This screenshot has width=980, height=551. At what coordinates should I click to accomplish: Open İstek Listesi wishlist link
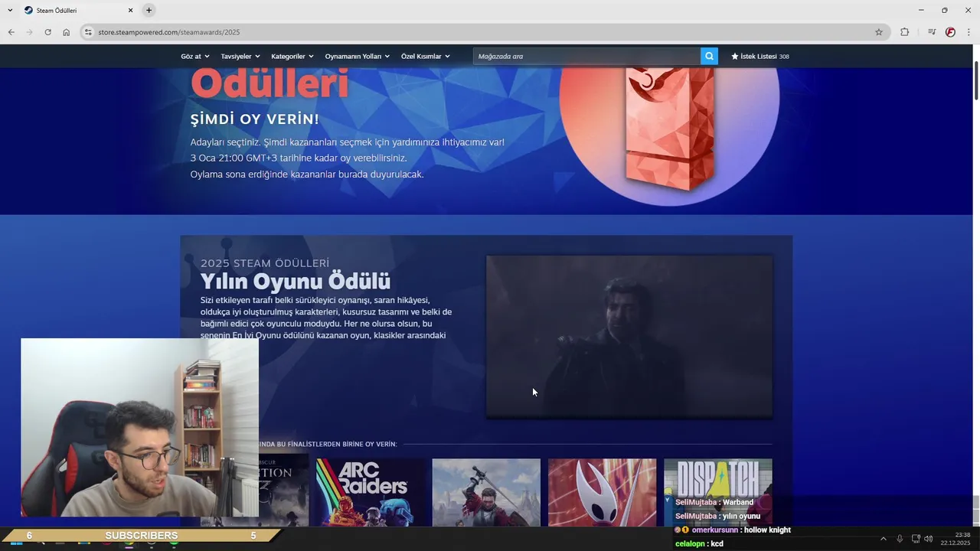[x=760, y=56]
